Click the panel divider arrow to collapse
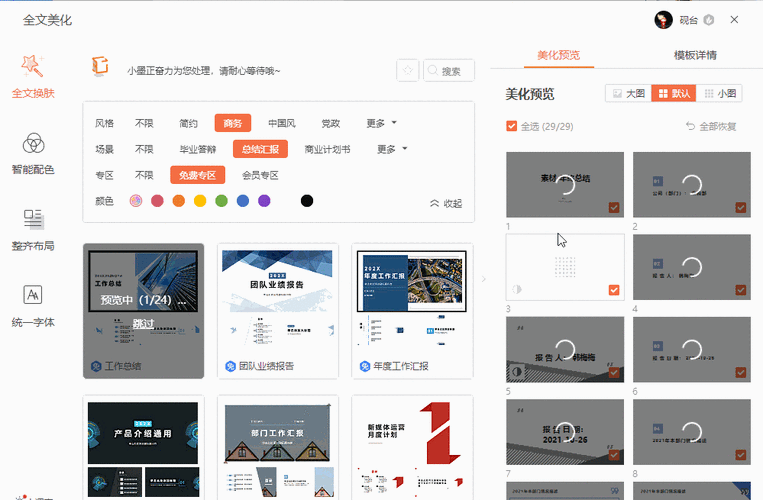 click(x=483, y=279)
